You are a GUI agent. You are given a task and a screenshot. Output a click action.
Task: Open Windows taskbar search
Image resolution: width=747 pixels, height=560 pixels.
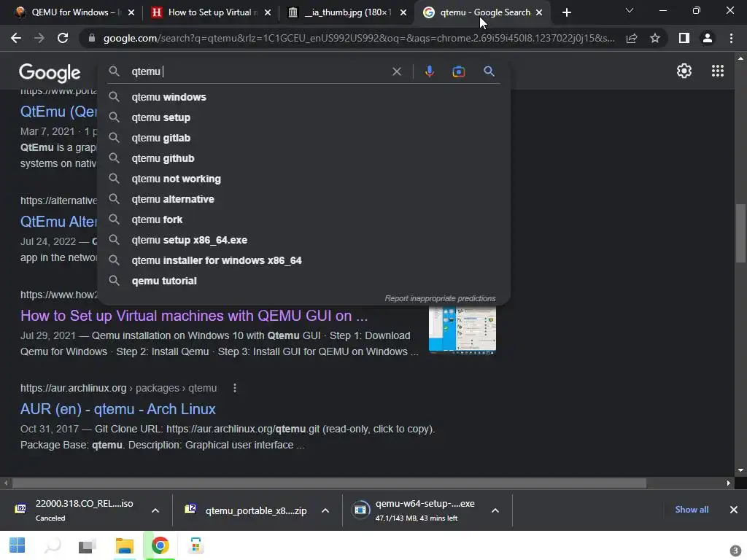[53, 545]
